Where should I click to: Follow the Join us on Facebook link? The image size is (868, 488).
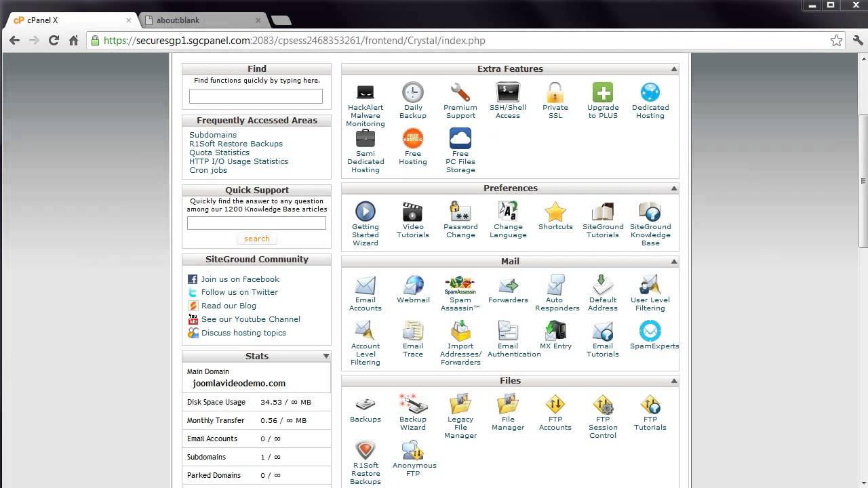point(240,279)
